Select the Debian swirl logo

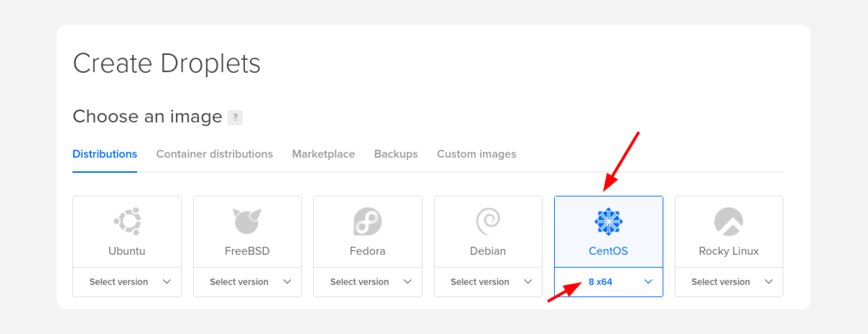pos(488,221)
